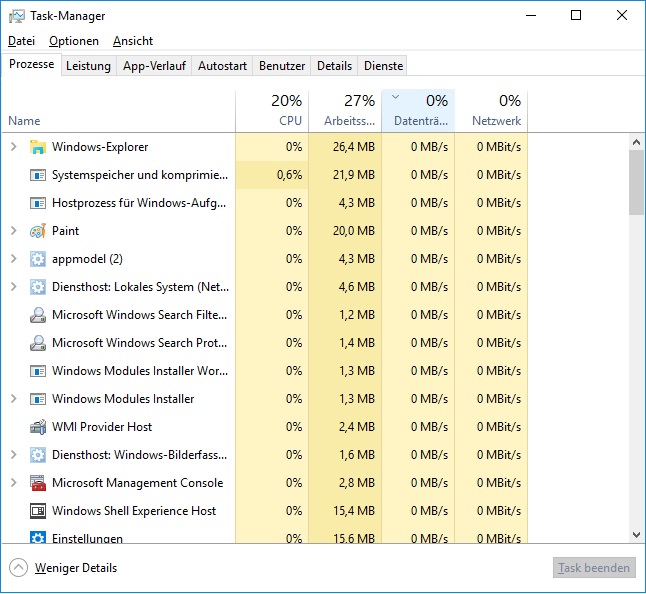646x594 pixels.
Task: Click the Task beenden button
Action: pos(594,568)
